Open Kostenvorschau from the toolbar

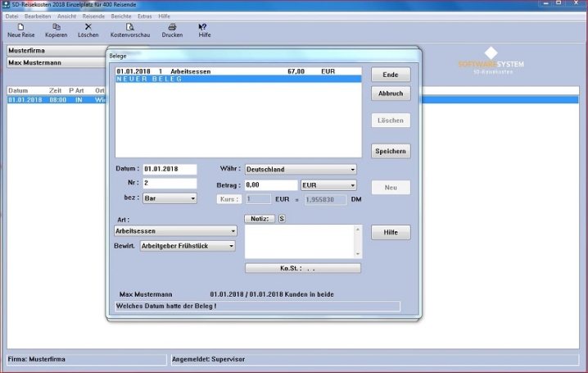pos(130,27)
